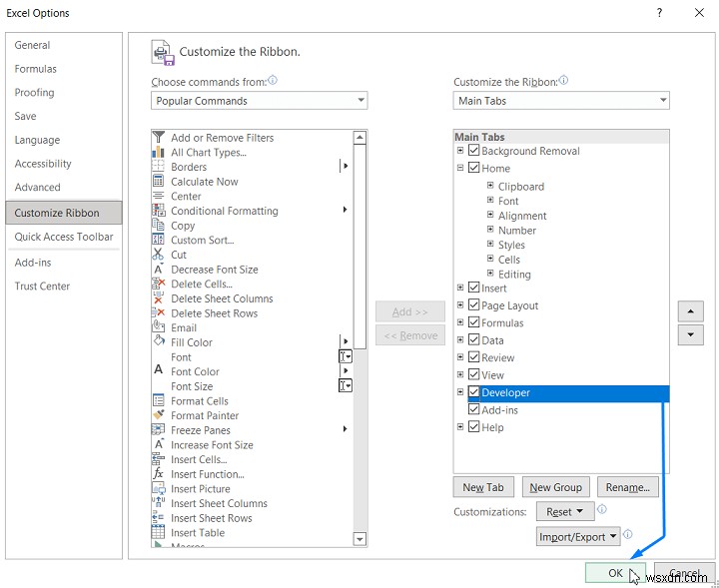Click the Fill Color paint bucket icon
Image resolution: width=719 pixels, height=588 pixels.
coord(159,341)
